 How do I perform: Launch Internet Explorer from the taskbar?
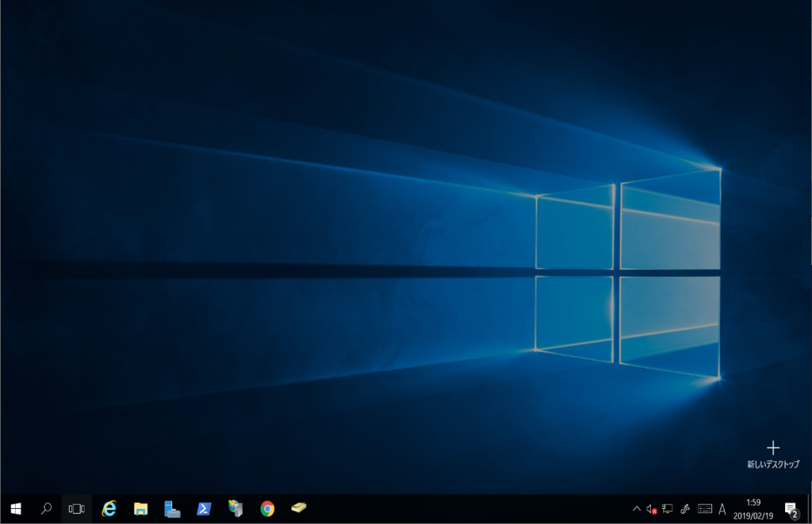click(109, 509)
